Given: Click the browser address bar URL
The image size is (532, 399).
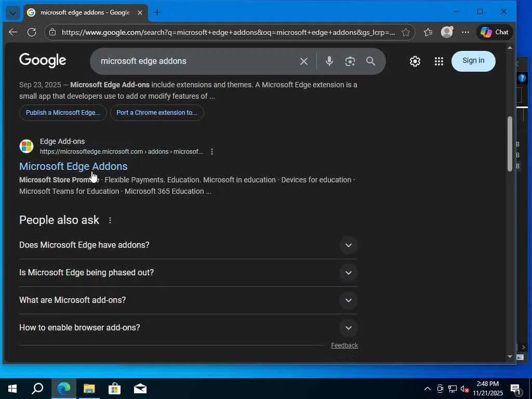Looking at the screenshot, I should 228,32.
